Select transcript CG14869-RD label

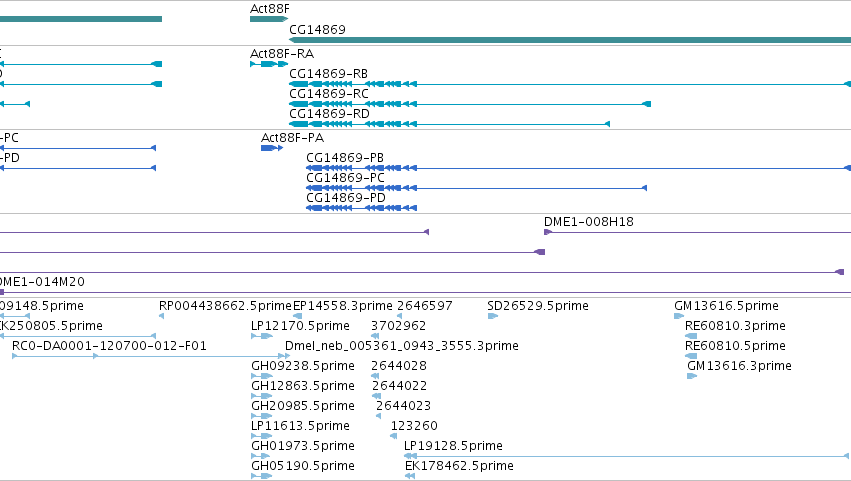(329, 114)
